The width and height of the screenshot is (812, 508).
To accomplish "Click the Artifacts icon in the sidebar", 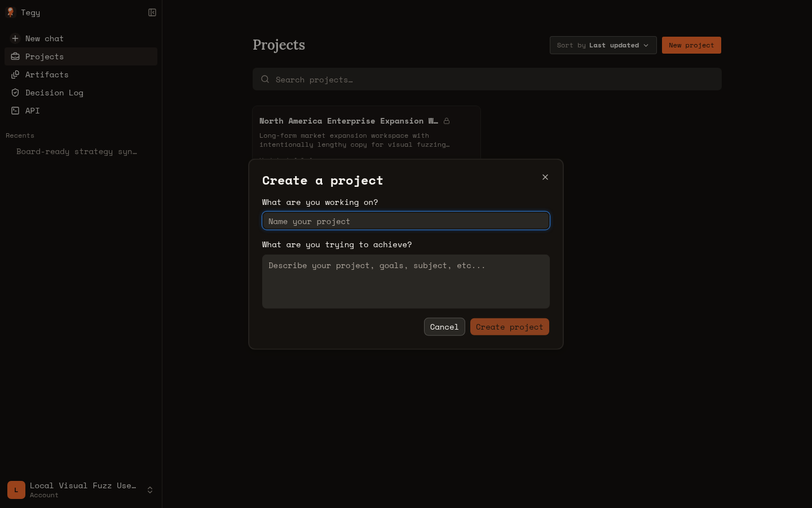I will pyautogui.click(x=15, y=75).
